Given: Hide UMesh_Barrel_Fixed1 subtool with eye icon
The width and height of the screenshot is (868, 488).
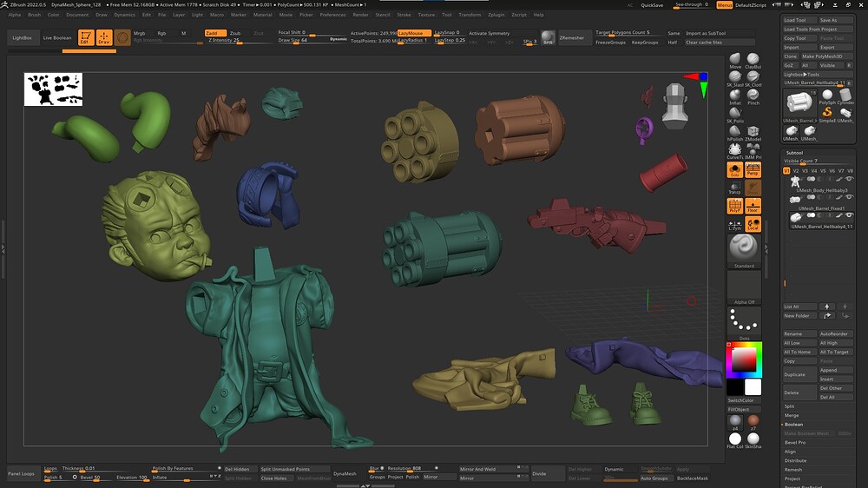Looking at the screenshot, I should [849, 197].
